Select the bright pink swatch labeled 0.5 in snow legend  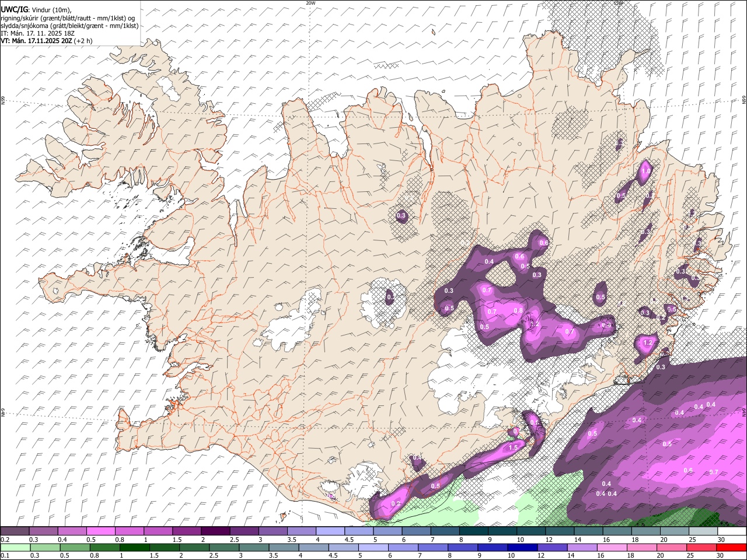coord(100,531)
